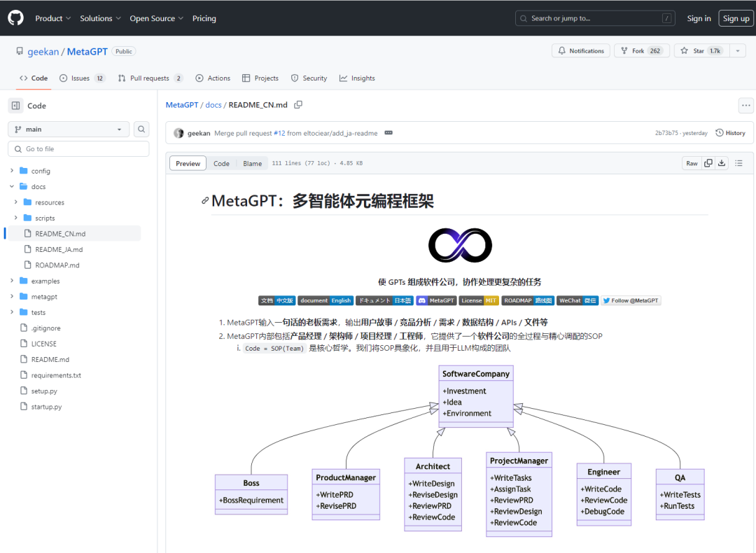
Task: Collapse the docs folder
Action: 12,187
